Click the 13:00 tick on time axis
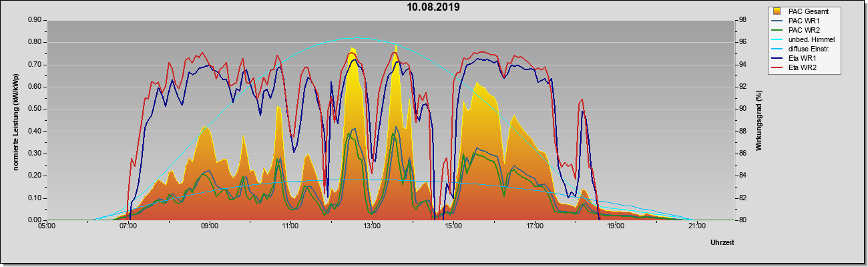This screenshot has height=267, width=868. click(x=372, y=226)
